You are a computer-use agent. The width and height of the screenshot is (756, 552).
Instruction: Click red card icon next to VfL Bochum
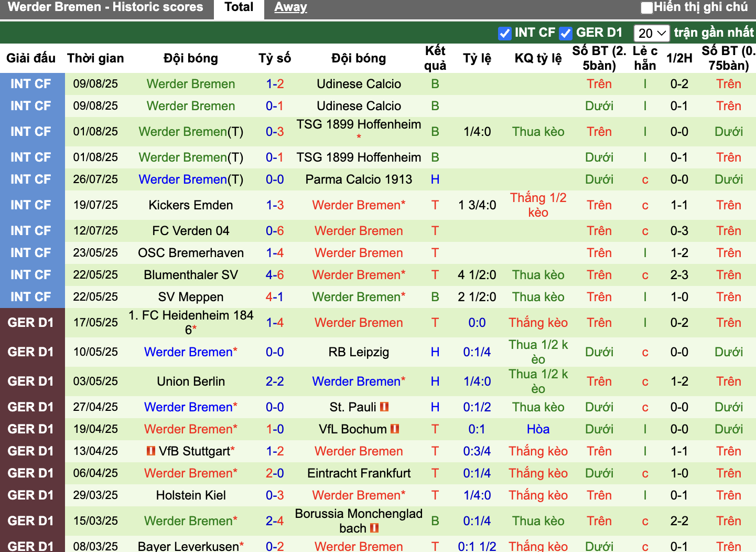[395, 429]
